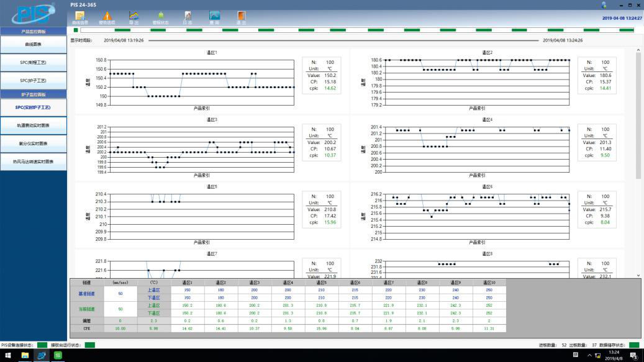644x362 pixels.
Task: Select SPC(炉子工艺) in the sidebar
Action: [x=34, y=81]
